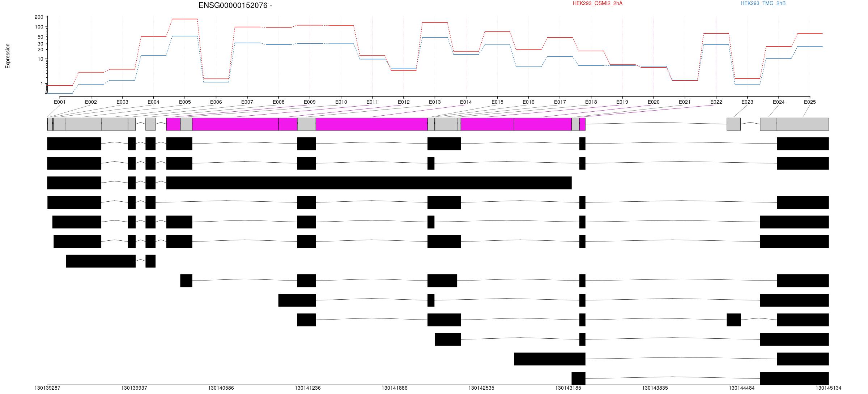Viewport: 868px width, 394px height.
Task: Click the red expression segment above E022
Action: pos(716,33)
